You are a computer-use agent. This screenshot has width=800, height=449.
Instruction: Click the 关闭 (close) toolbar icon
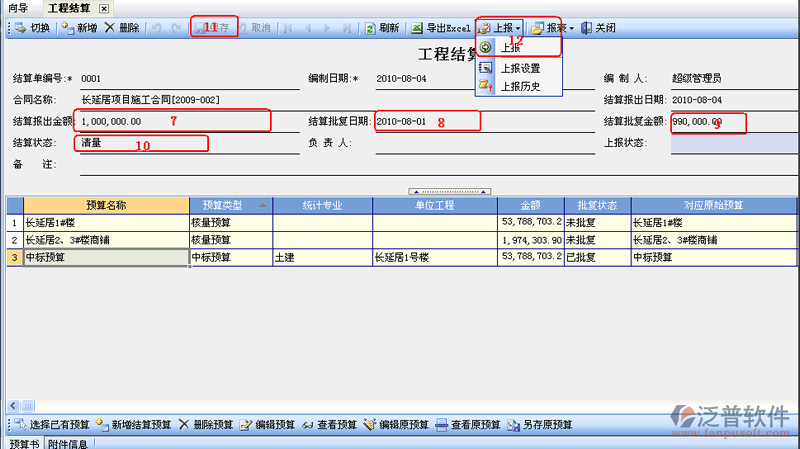click(586, 28)
